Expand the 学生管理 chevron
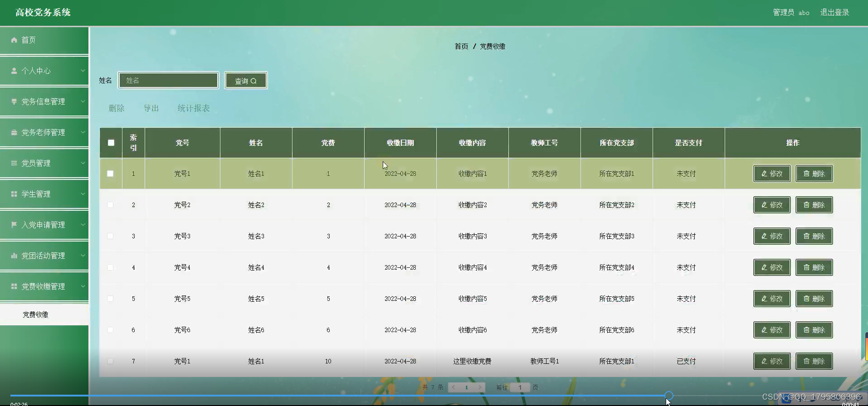 [x=83, y=194]
